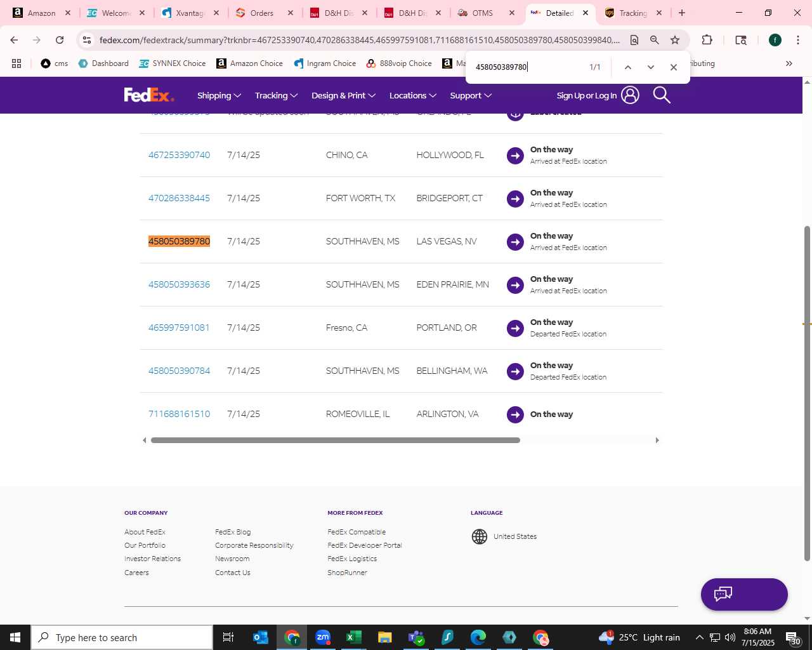Screen dimensions: 812x650
Task: Open arrow icon for shipment 458050390784
Action: pyautogui.click(x=515, y=371)
